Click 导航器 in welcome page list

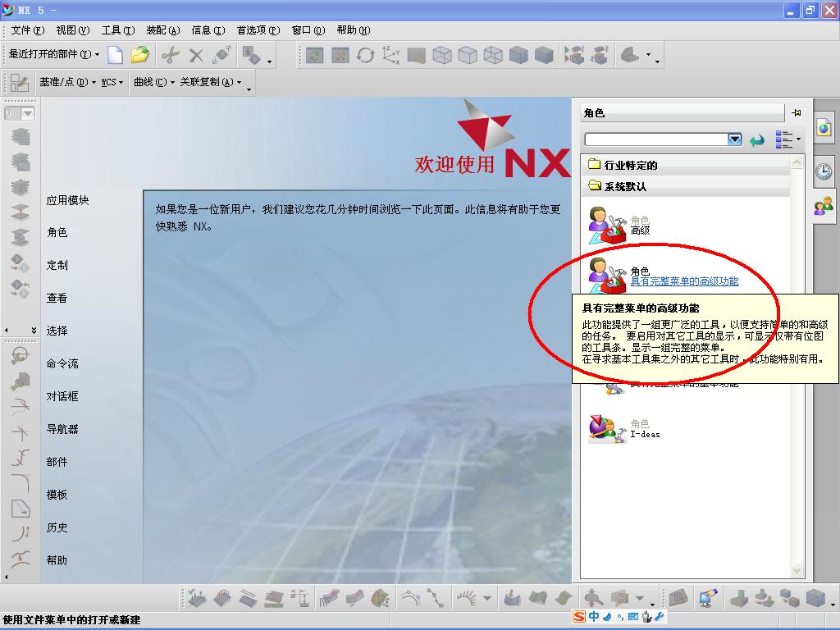[62, 429]
